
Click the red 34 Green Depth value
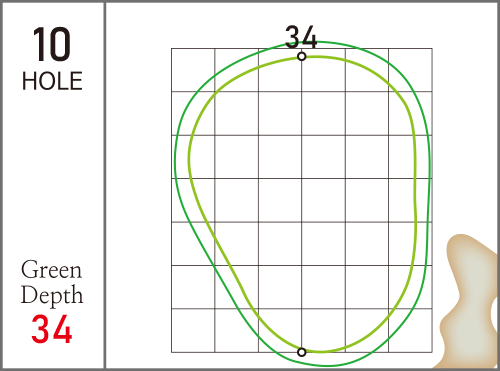pyautogui.click(x=52, y=329)
